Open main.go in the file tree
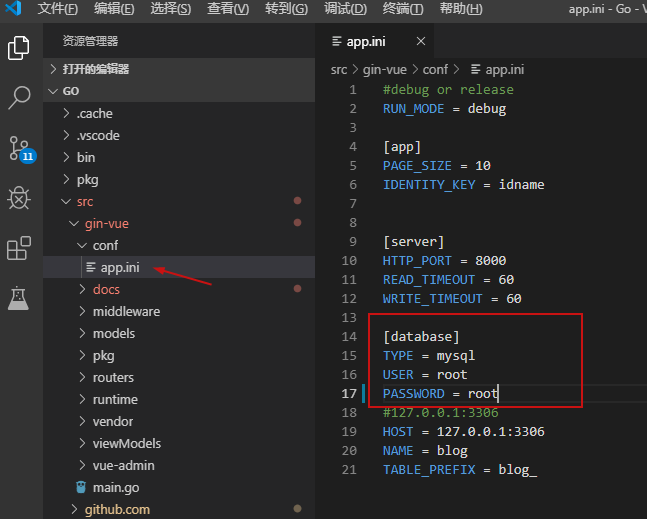This screenshot has width=647, height=519. (115, 487)
